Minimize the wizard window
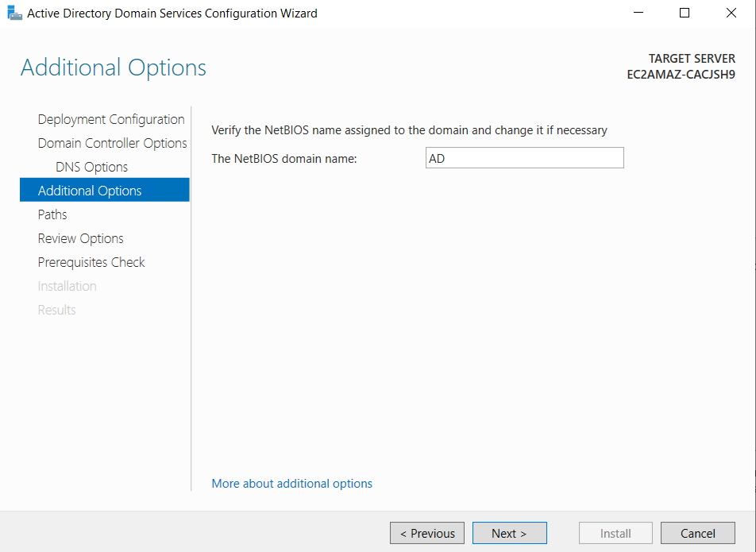The width and height of the screenshot is (756, 552). click(638, 13)
